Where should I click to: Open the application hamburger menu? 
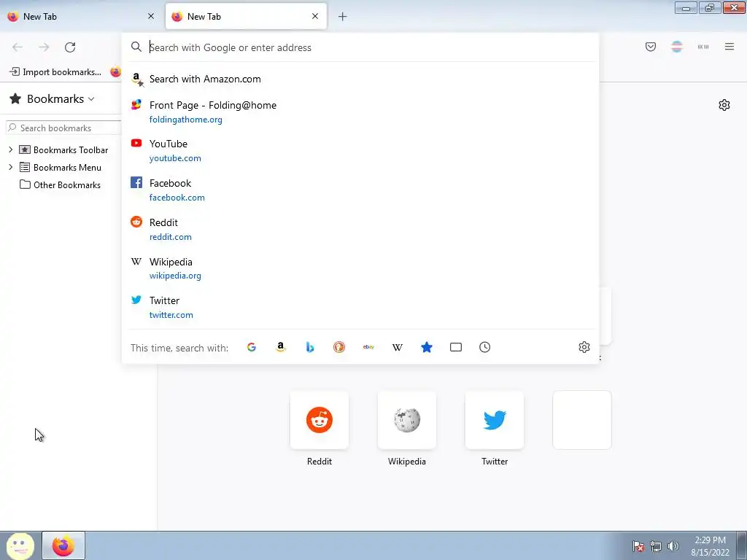[729, 47]
